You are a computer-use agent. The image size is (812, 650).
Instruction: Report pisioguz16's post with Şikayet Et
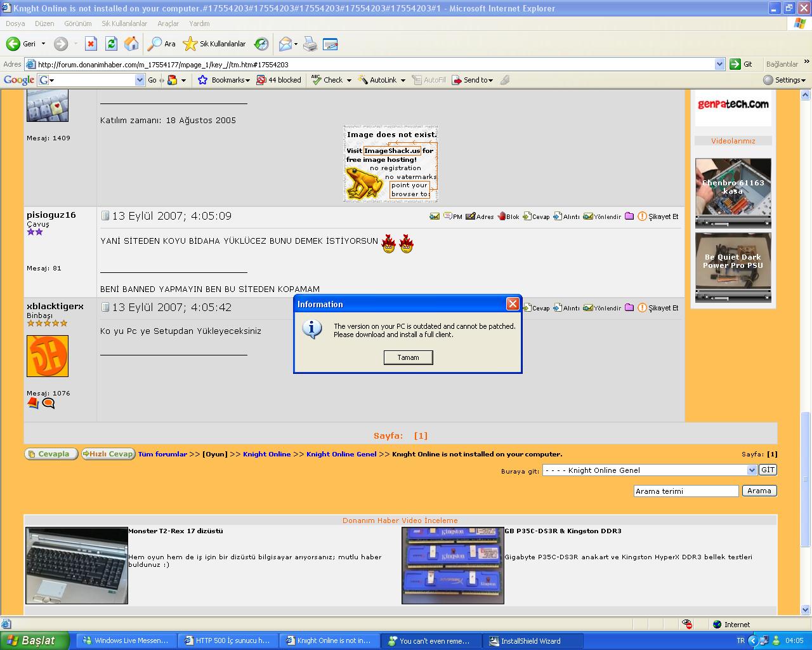[658, 216]
